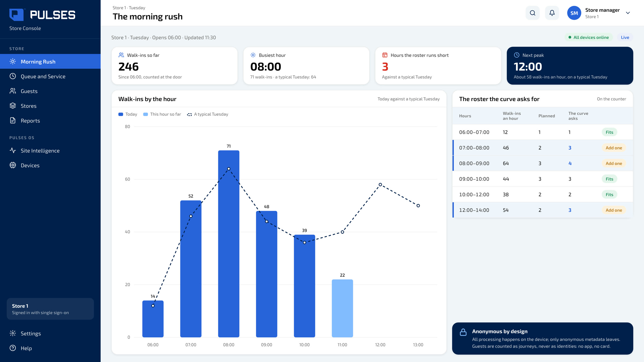Viewport: 644px width, 362px height.
Task: Click the Settings gear icon
Action: pos(13,333)
